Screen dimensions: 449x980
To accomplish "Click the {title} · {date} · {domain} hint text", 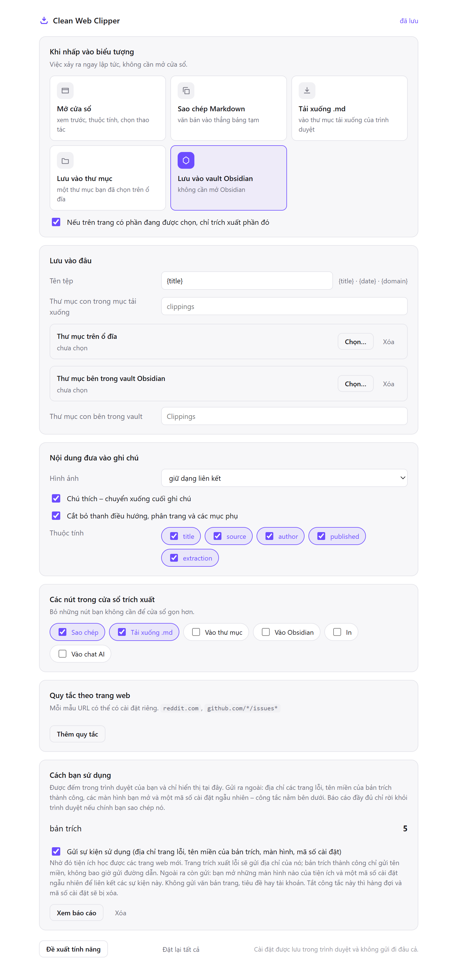I will coord(373,281).
